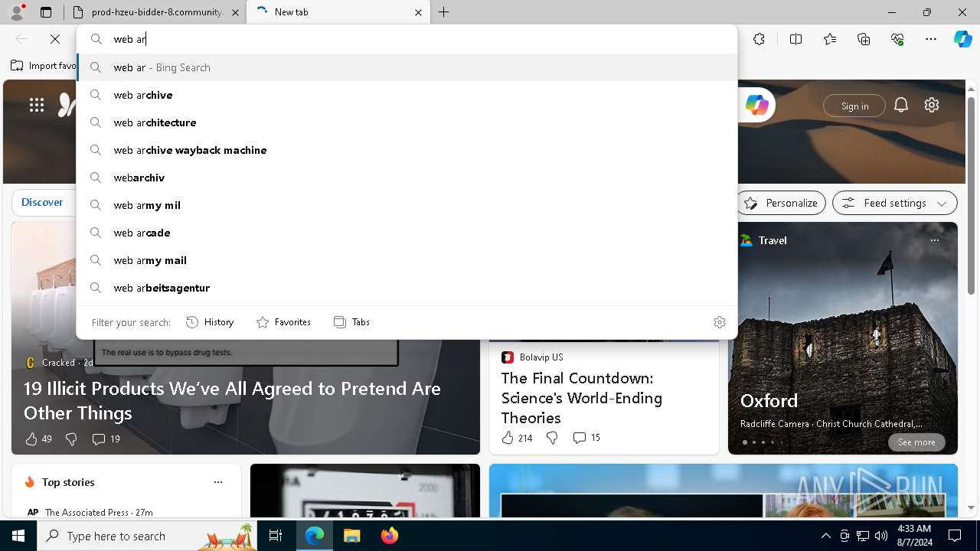Open Collections toolbar icon
The height and width of the screenshot is (551, 980).
click(864, 39)
